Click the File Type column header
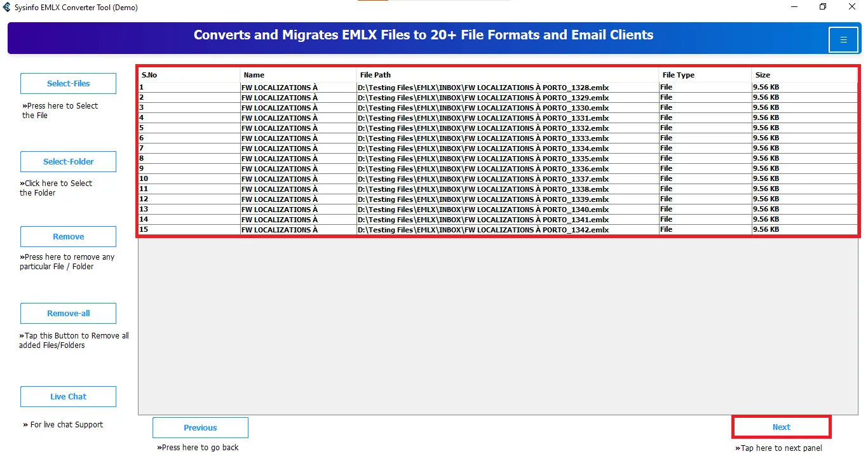This screenshot has width=868, height=461. 705,75
